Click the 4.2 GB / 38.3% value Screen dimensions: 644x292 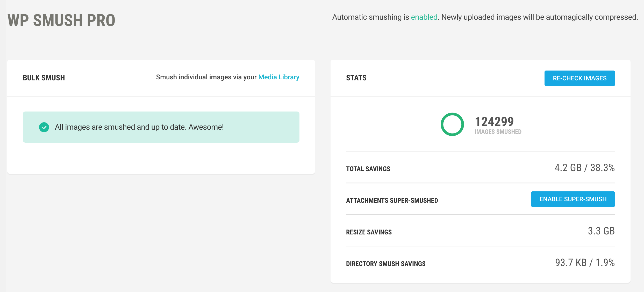pos(585,168)
